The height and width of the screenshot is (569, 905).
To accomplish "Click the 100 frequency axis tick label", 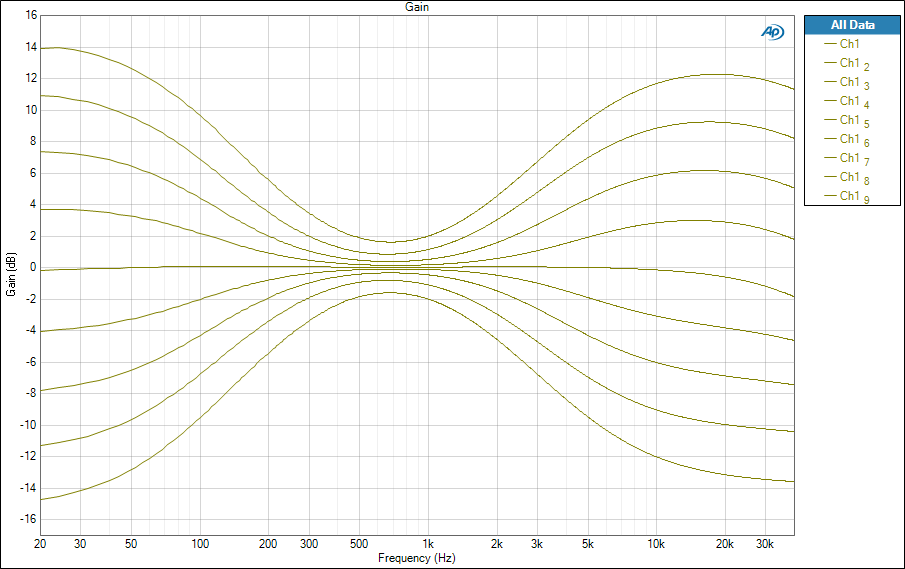I will (x=200, y=544).
